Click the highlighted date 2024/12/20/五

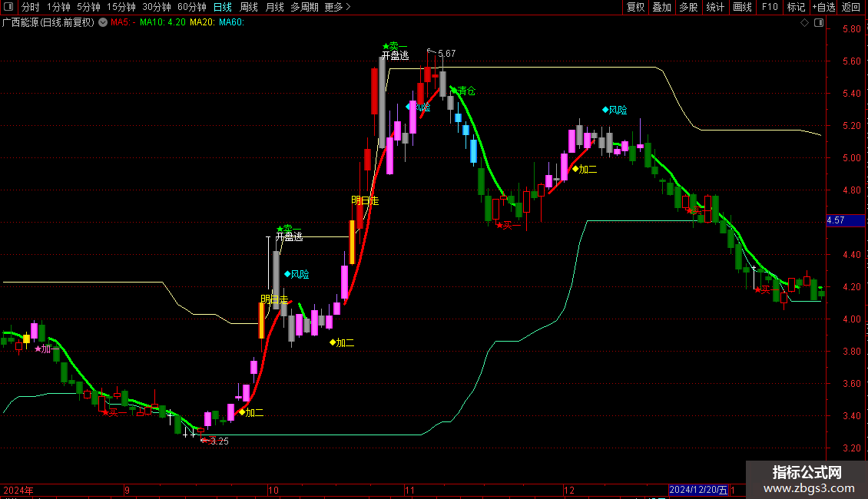pos(698,490)
